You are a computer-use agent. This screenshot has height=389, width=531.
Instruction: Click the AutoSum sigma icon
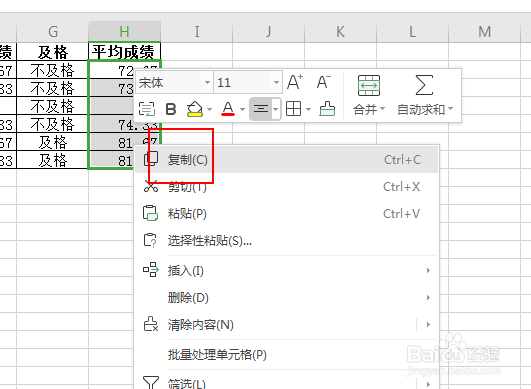424,85
